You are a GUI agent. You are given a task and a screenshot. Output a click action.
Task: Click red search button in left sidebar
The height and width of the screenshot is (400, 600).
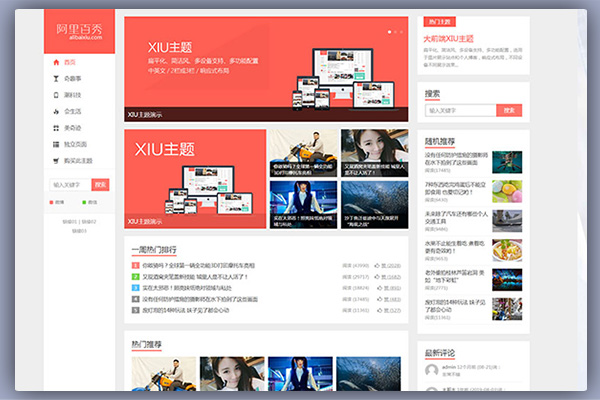(x=100, y=185)
